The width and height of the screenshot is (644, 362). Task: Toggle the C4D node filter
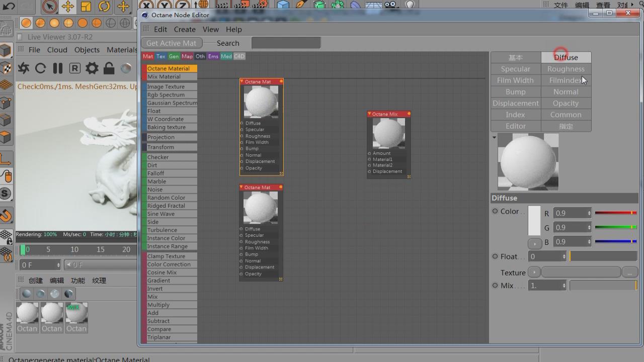(239, 56)
